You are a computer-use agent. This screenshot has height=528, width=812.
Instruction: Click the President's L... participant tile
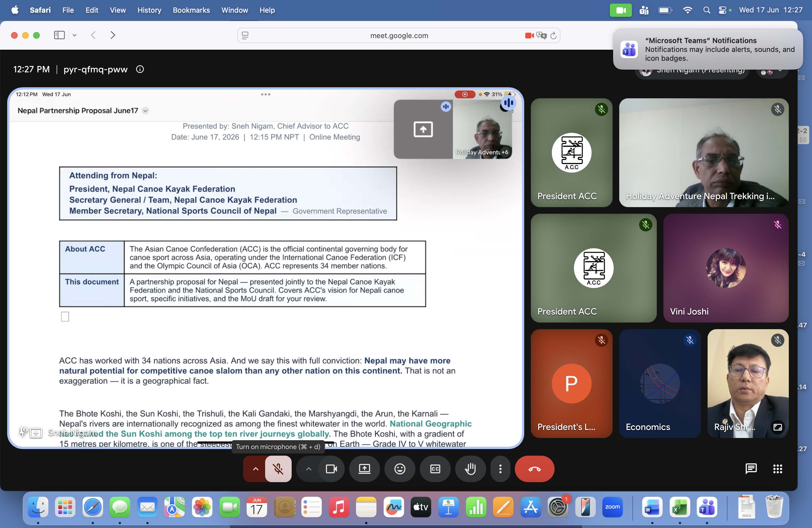(571, 383)
